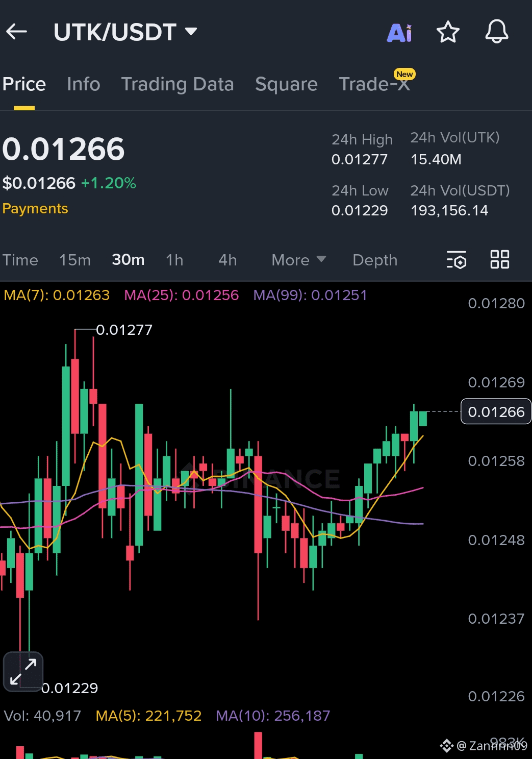Switch to the Trading Data tab

(x=178, y=84)
